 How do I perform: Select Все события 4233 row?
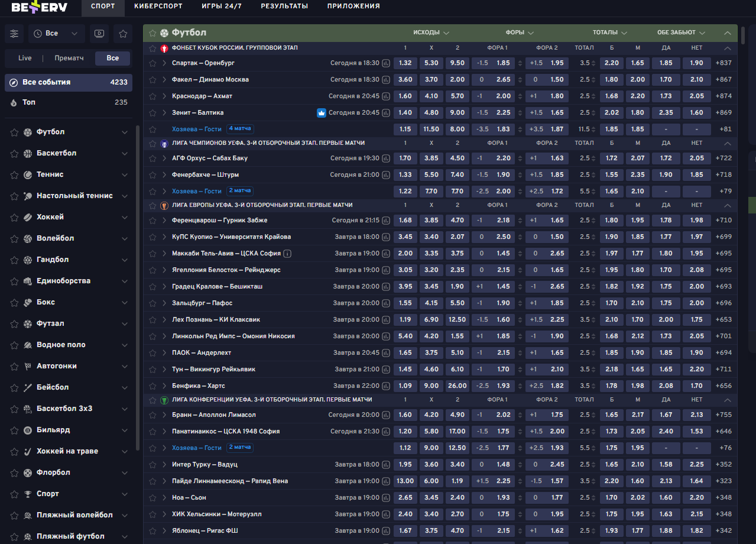69,82
